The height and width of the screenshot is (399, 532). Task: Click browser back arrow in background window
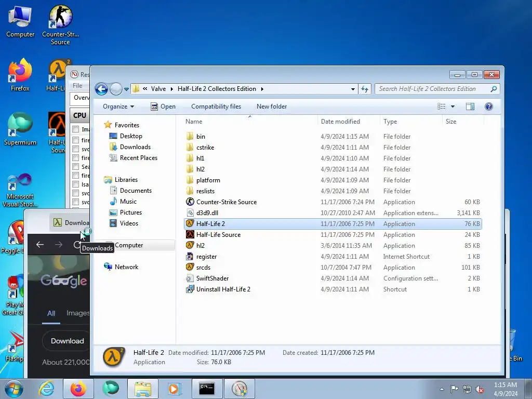pyautogui.click(x=40, y=245)
